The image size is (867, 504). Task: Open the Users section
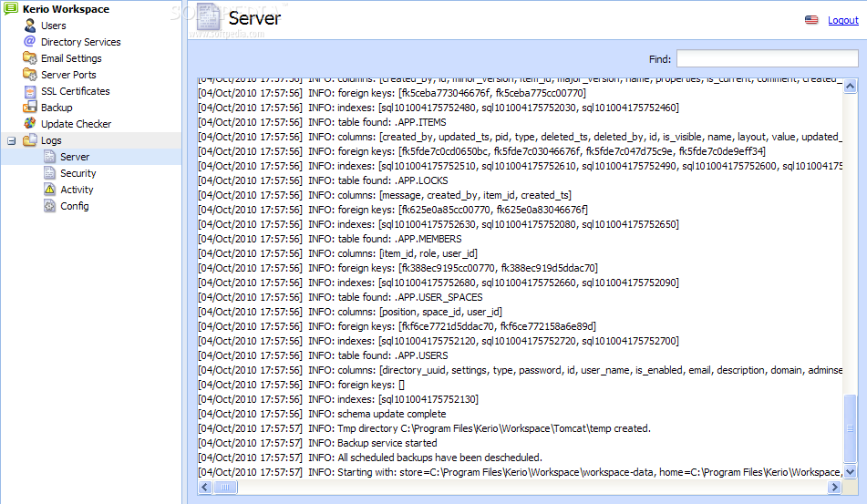pyautogui.click(x=53, y=26)
